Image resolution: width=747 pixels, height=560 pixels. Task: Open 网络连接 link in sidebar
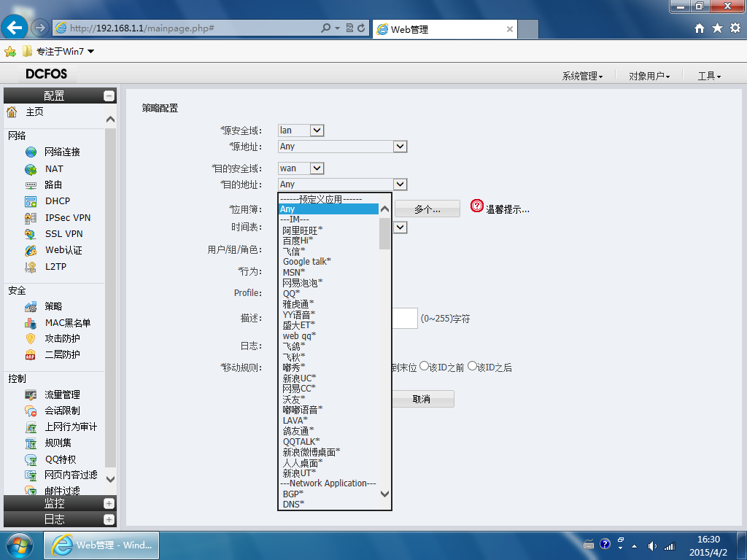63,152
